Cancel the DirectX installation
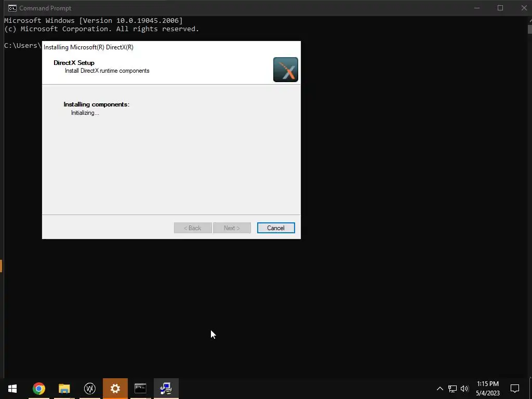This screenshot has height=399, width=532. (276, 228)
